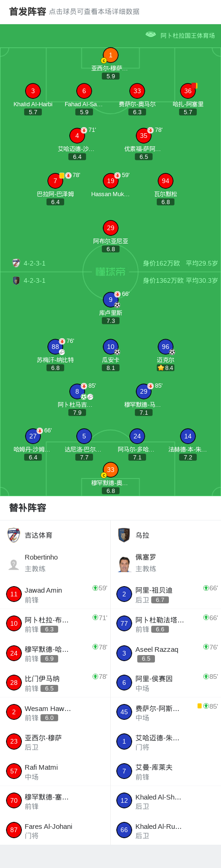This screenshot has height=868, width=221.
Task: Open coach Robertinho placeholder avatar
Action: [14, 564]
